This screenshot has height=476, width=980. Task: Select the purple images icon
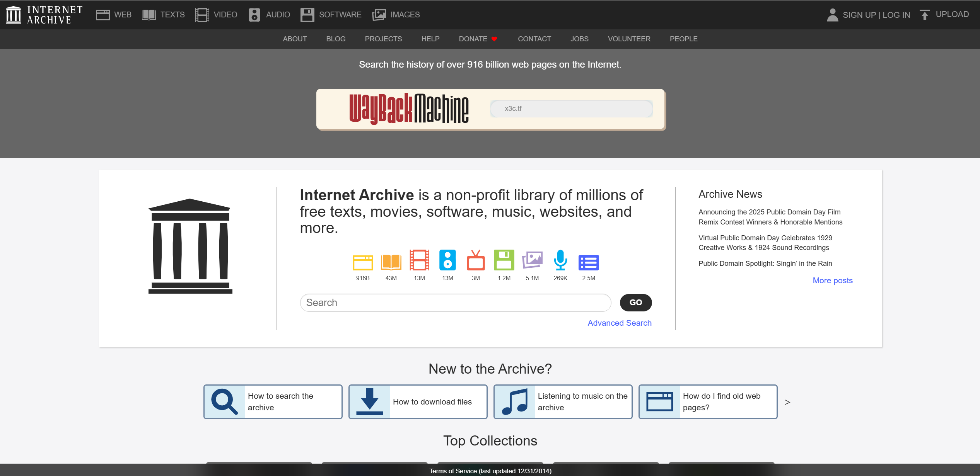point(532,260)
